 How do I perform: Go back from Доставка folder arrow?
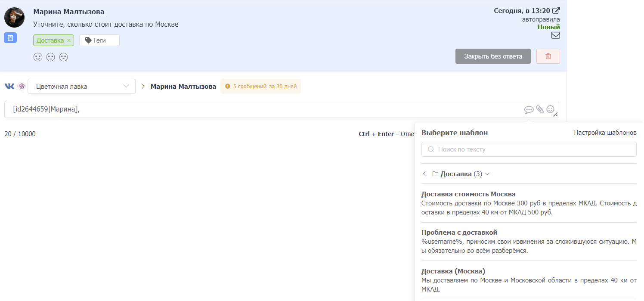(x=424, y=174)
